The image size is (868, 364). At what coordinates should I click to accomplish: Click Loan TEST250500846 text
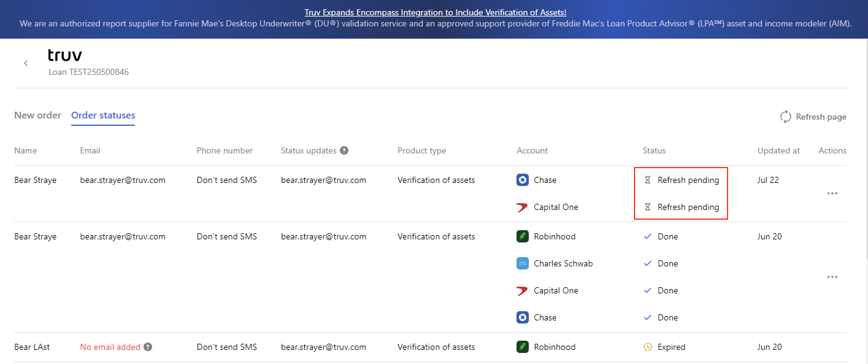[x=89, y=72]
